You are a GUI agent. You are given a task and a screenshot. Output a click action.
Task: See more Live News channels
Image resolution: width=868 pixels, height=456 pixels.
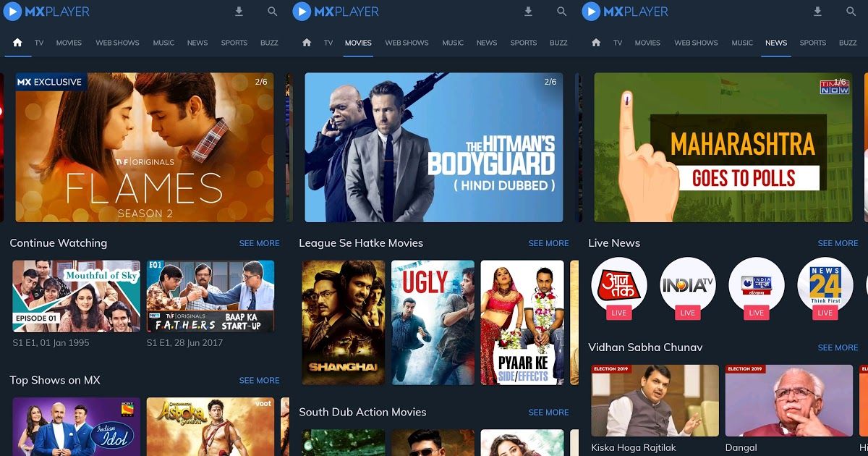coord(838,243)
